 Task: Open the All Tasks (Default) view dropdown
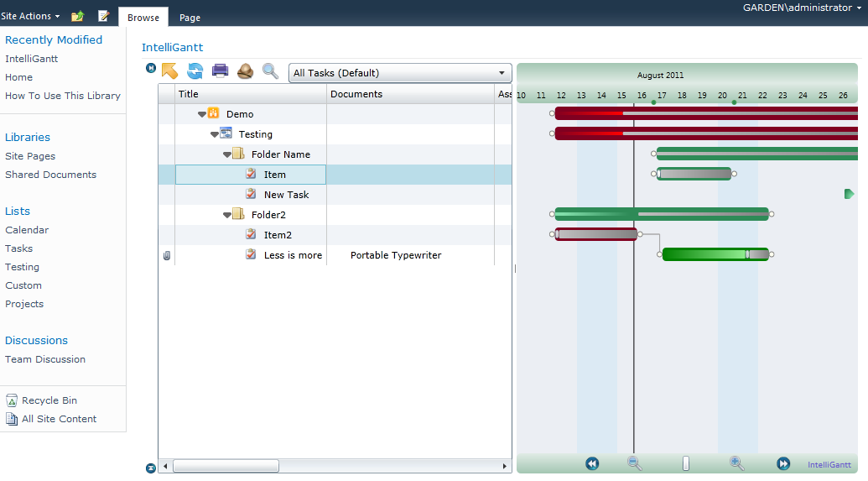[x=400, y=73]
